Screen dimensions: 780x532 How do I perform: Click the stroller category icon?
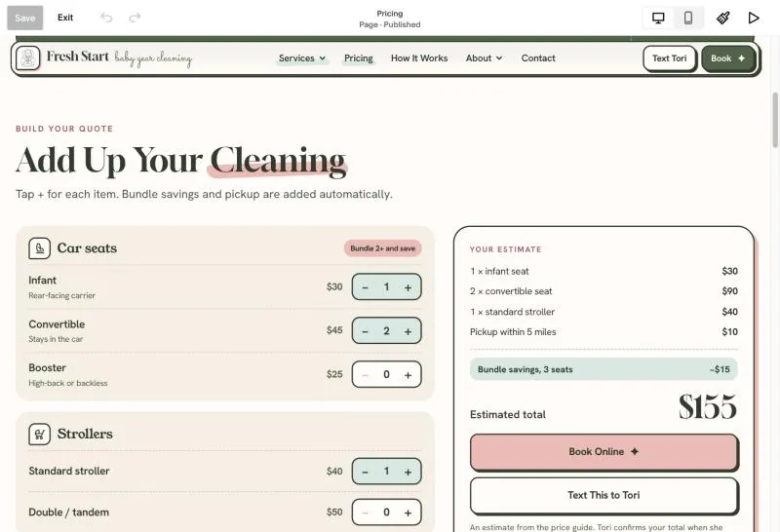tap(39, 434)
